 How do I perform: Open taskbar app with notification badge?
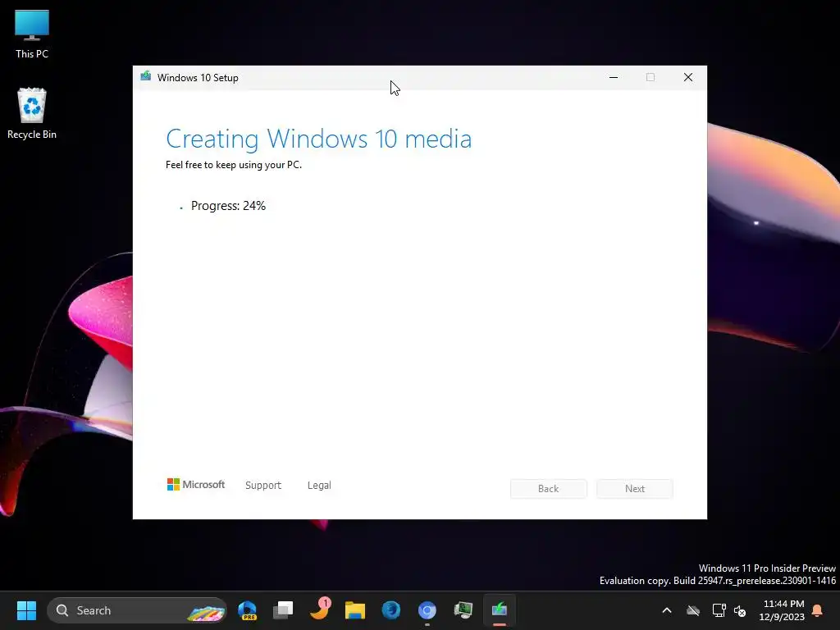coord(320,609)
